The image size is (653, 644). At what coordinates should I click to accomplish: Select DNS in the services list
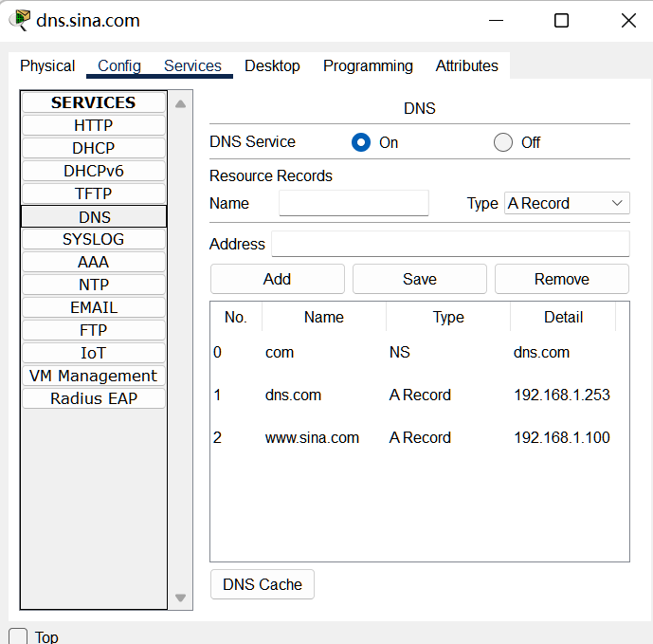[94, 217]
